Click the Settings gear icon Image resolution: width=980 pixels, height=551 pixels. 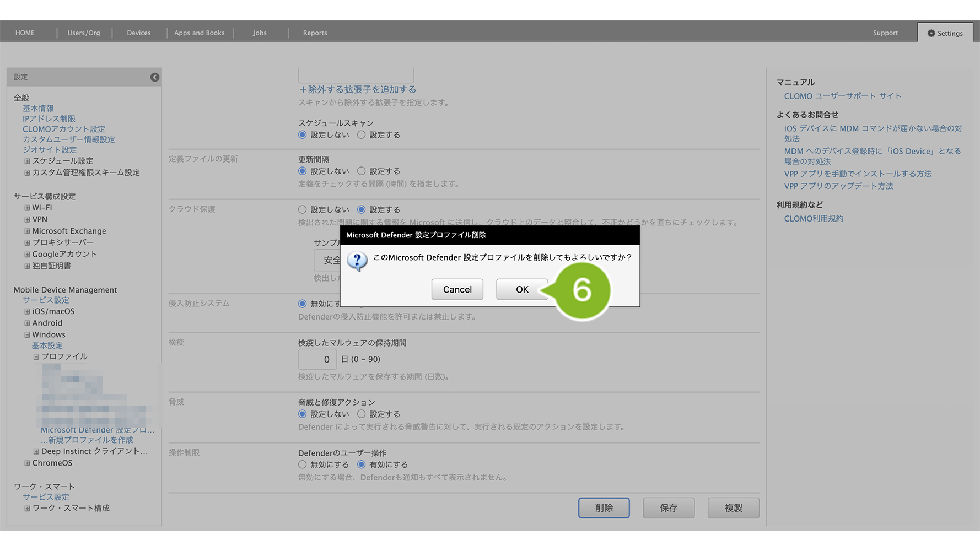point(931,33)
